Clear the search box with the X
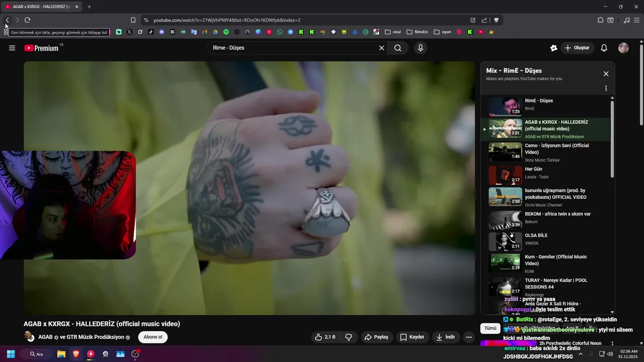Viewport: 644px width, 362px height. [381, 48]
